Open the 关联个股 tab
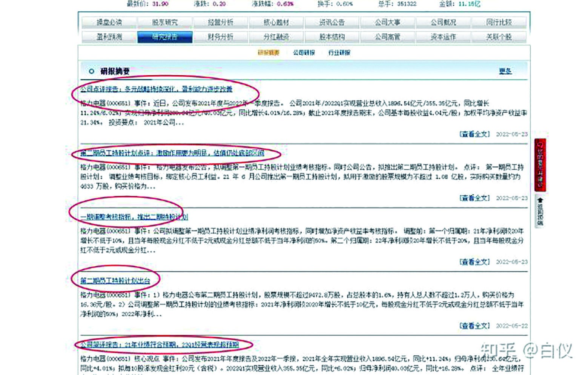The image size is (588, 375). (x=499, y=37)
